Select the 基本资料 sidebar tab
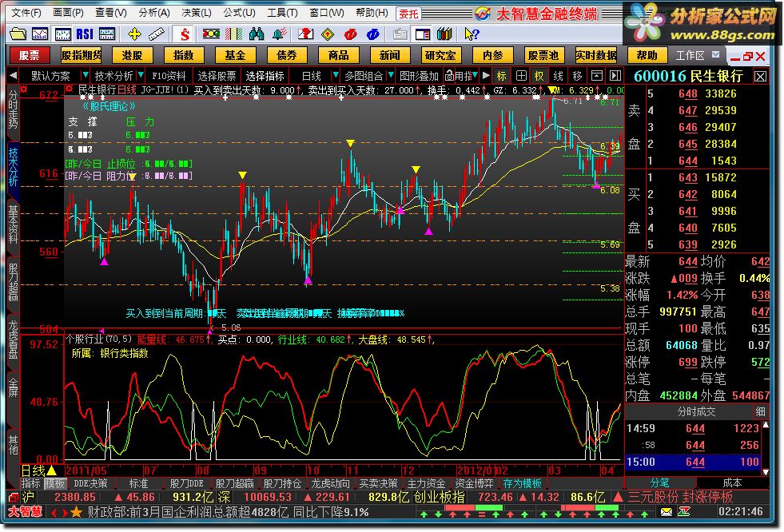Screen dimensions: 784x532 tap(13, 224)
